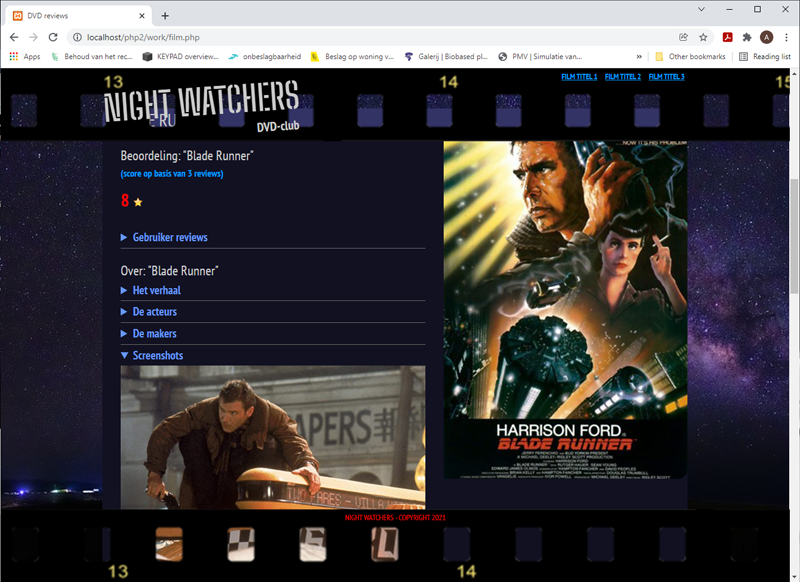Open Chrome's three-dot menu
This screenshot has width=800, height=582.
[x=786, y=37]
